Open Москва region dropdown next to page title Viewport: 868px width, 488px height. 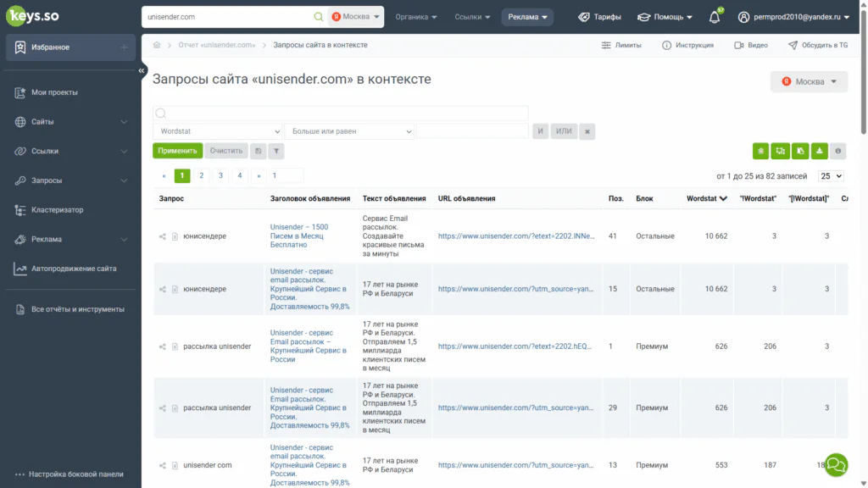[x=809, y=82]
